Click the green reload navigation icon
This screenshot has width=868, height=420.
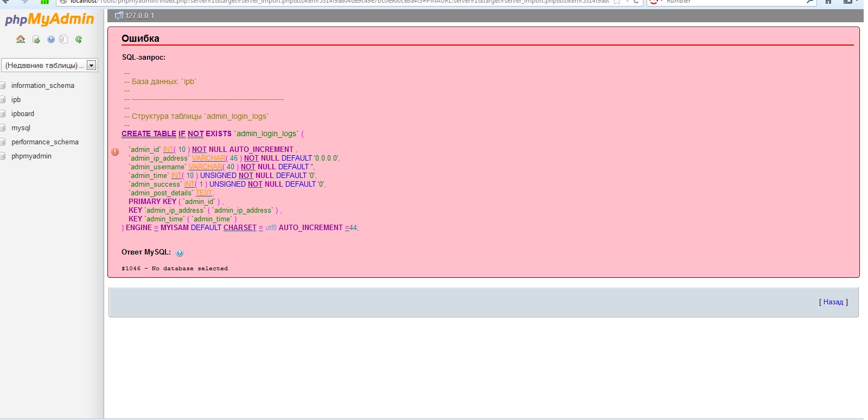pyautogui.click(x=79, y=39)
